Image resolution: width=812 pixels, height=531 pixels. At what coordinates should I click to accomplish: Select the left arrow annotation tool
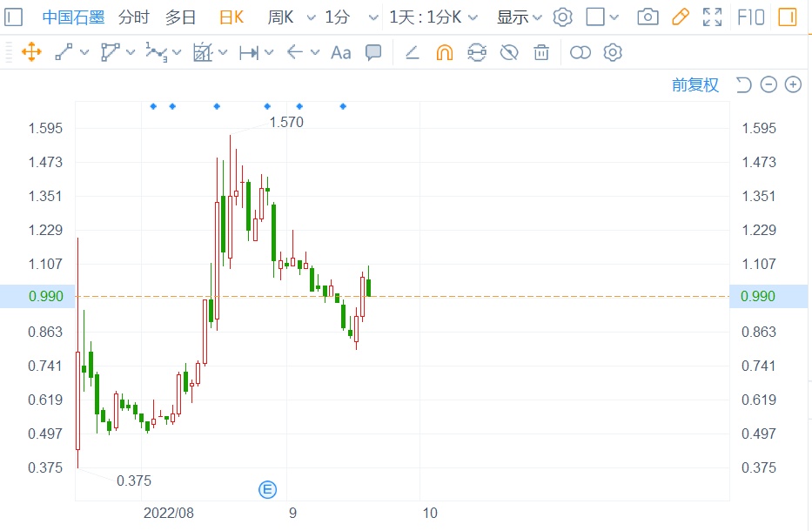click(x=295, y=52)
